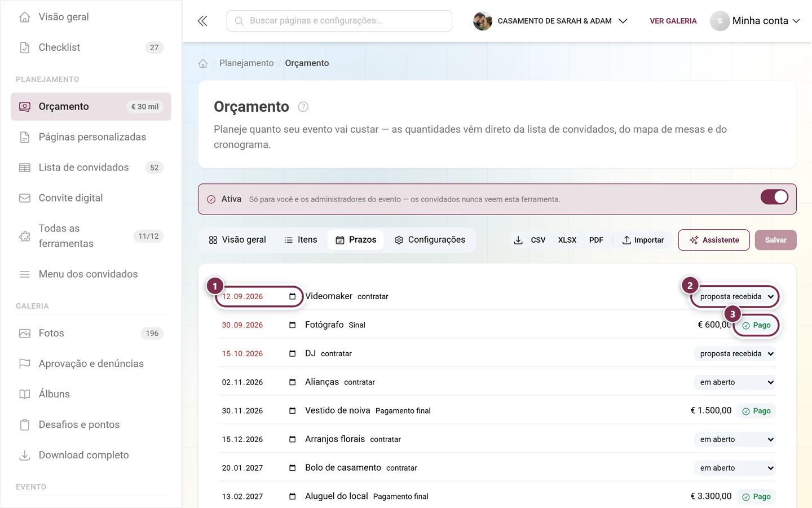Click the Checklist sidebar icon
Screen dimensions: 812x508
coord(25,47)
